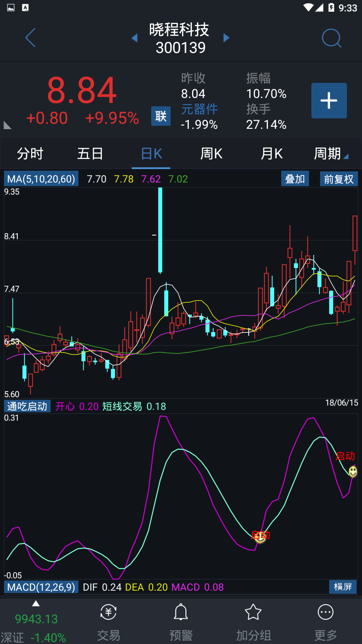The width and height of the screenshot is (362, 644).
Task: Tap the 通吃启动 indicator label
Action: click(27, 406)
